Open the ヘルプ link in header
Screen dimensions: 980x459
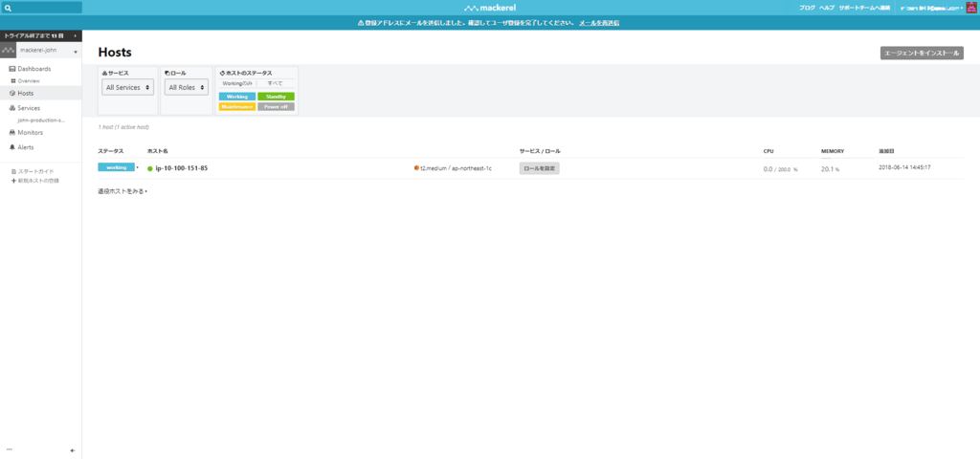coord(827,8)
